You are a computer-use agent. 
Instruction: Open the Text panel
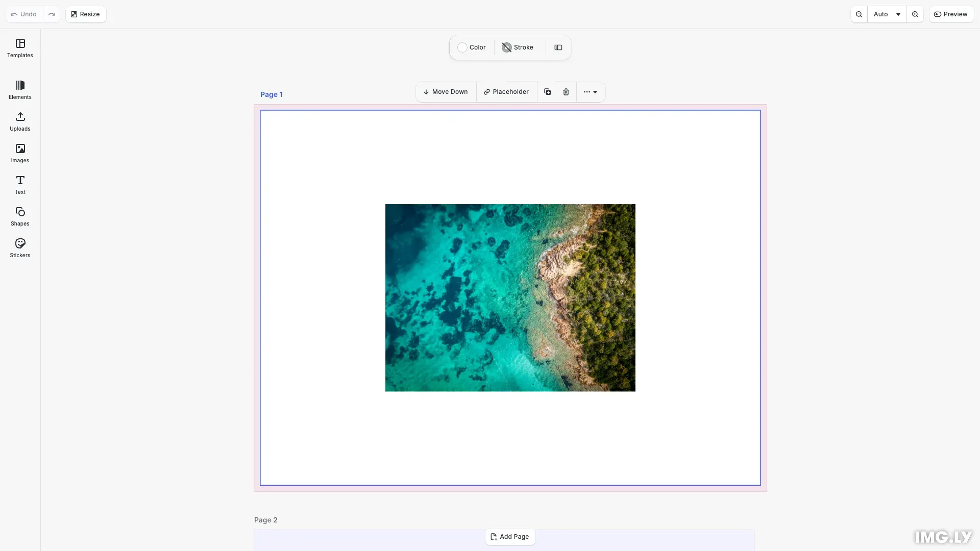pyautogui.click(x=20, y=185)
